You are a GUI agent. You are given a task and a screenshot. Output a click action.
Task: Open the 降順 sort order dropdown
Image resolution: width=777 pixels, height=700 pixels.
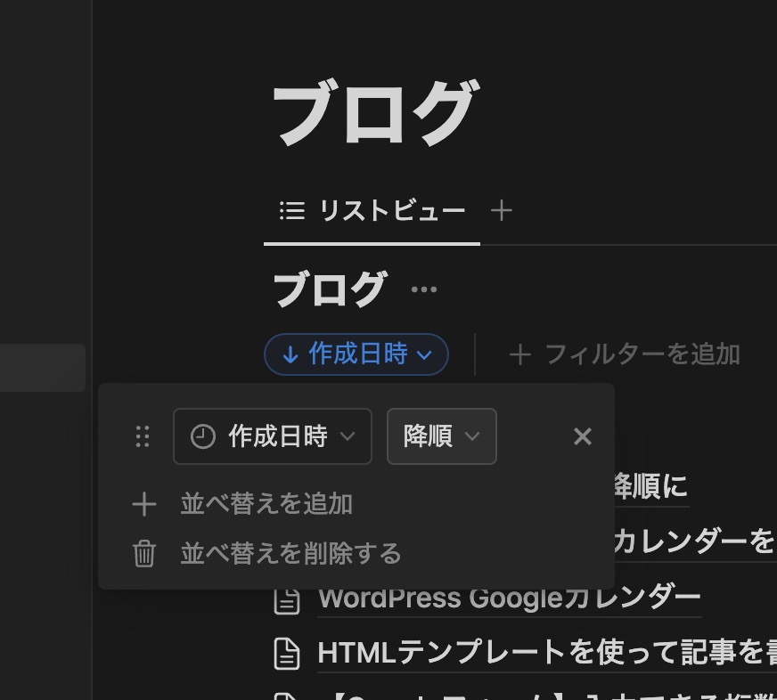point(441,436)
